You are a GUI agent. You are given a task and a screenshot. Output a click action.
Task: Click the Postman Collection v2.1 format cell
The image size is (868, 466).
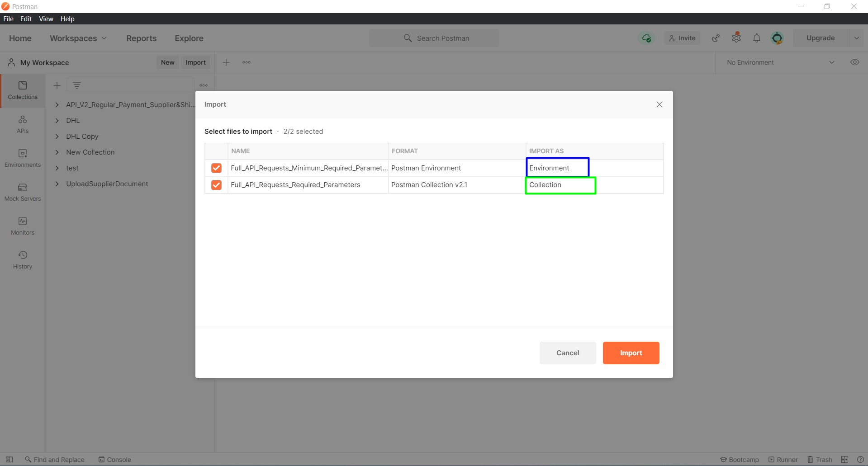pyautogui.click(x=457, y=185)
